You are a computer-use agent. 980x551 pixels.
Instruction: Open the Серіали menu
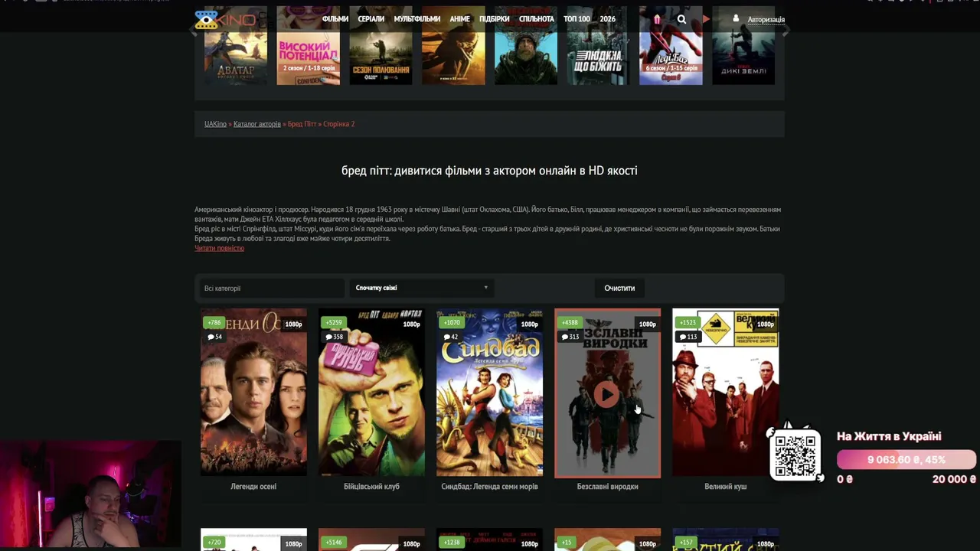coord(371,19)
